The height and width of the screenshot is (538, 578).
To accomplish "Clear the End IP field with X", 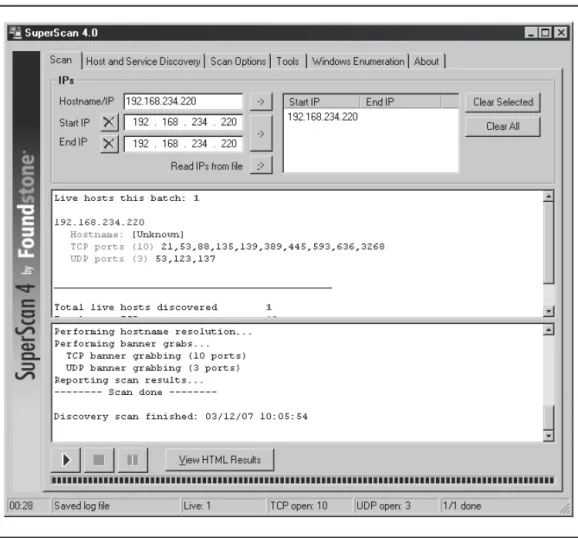I will [109, 143].
